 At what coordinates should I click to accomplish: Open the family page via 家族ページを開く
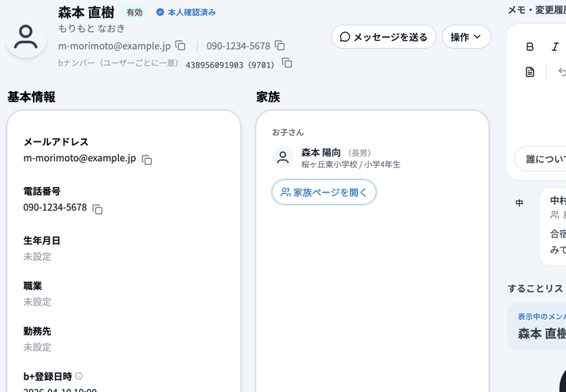pyautogui.click(x=324, y=192)
